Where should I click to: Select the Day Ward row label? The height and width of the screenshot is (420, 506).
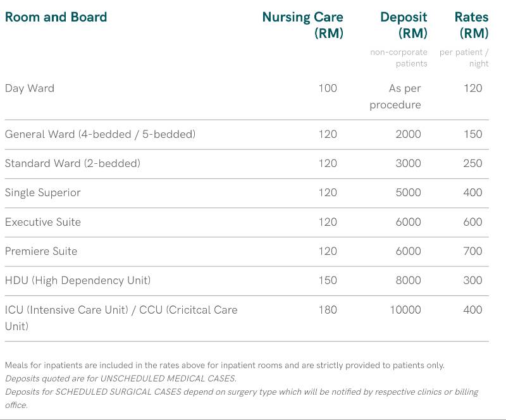coord(30,89)
